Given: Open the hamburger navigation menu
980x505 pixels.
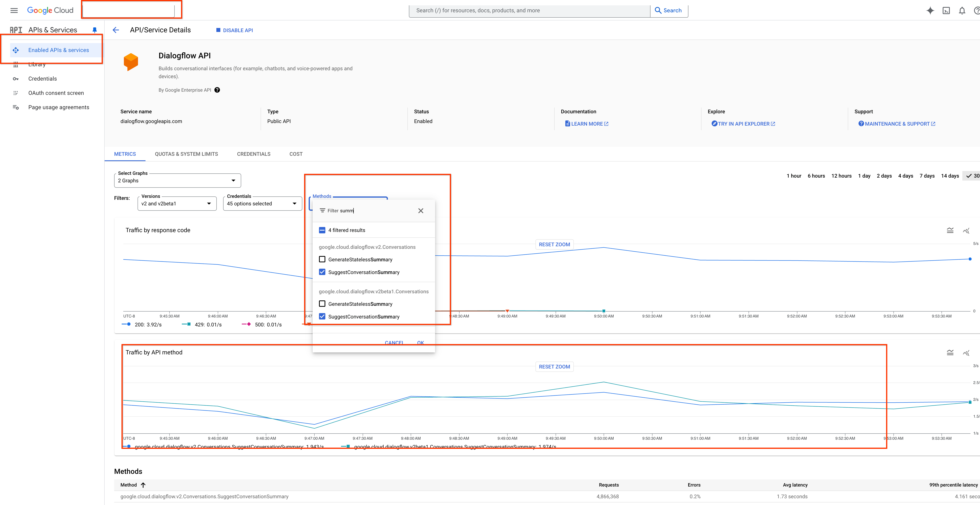Looking at the screenshot, I should (14, 10).
